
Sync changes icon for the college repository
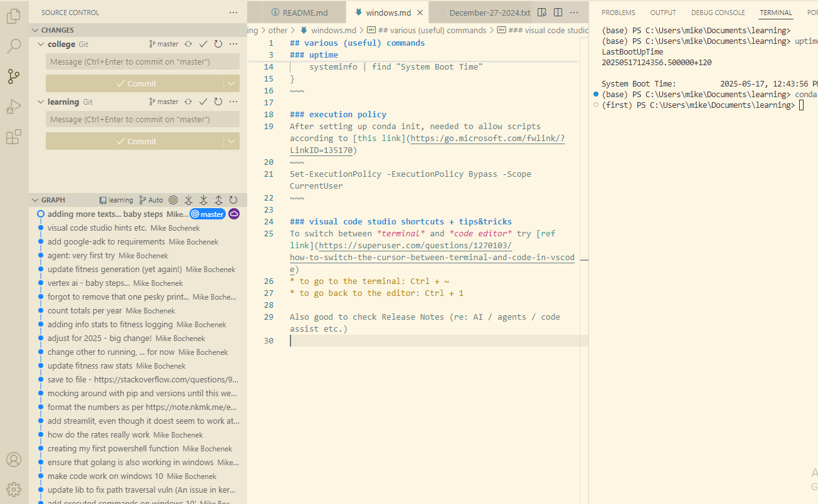(189, 44)
